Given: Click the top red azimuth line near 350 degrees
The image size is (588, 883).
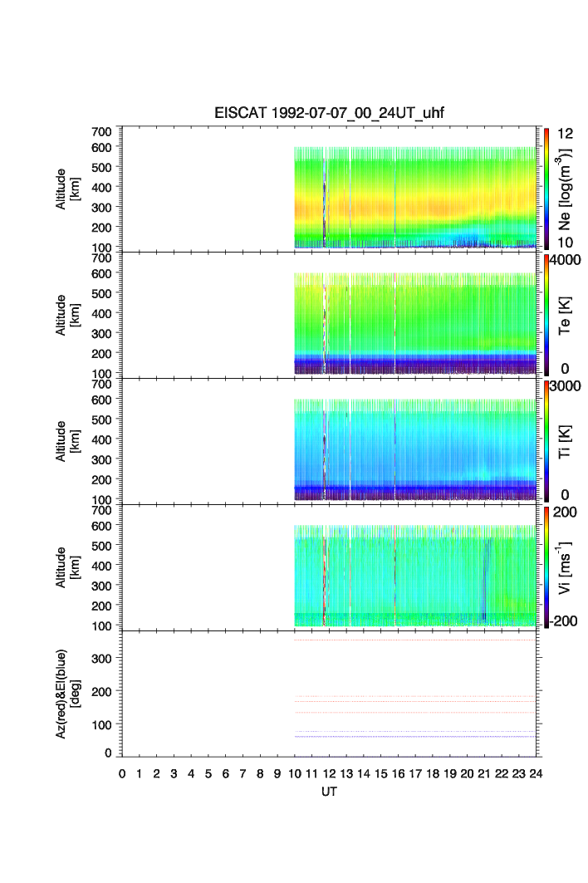Looking at the screenshot, I should (x=415, y=640).
